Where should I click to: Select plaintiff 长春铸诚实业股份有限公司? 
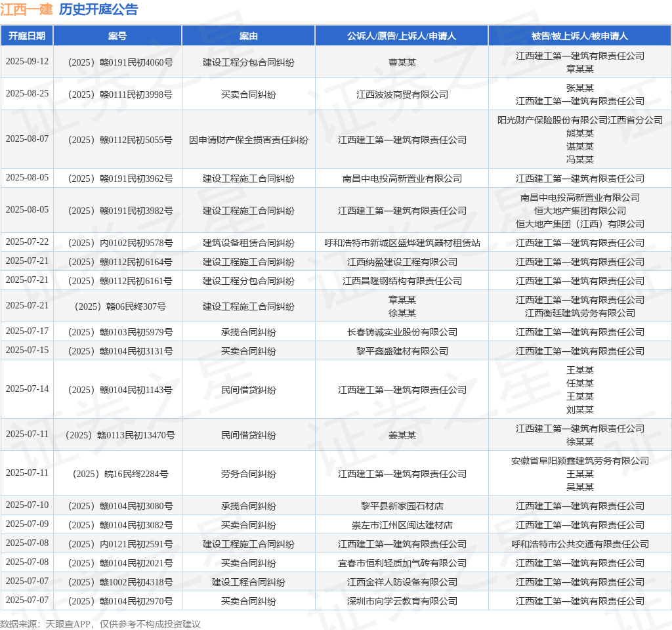[x=402, y=332]
